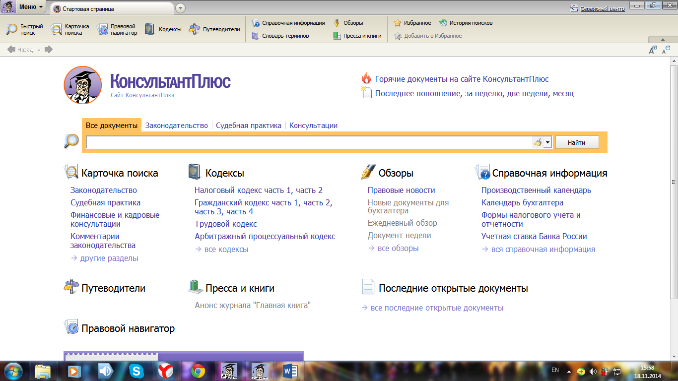Open Кодексы toolbar icon
The width and height of the screenshot is (678, 381).
pyautogui.click(x=163, y=29)
